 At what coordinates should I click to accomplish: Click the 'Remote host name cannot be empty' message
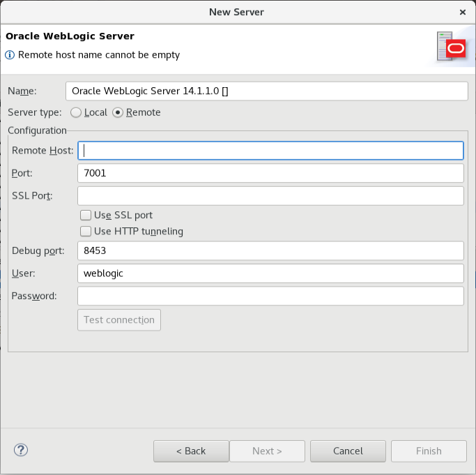click(99, 55)
